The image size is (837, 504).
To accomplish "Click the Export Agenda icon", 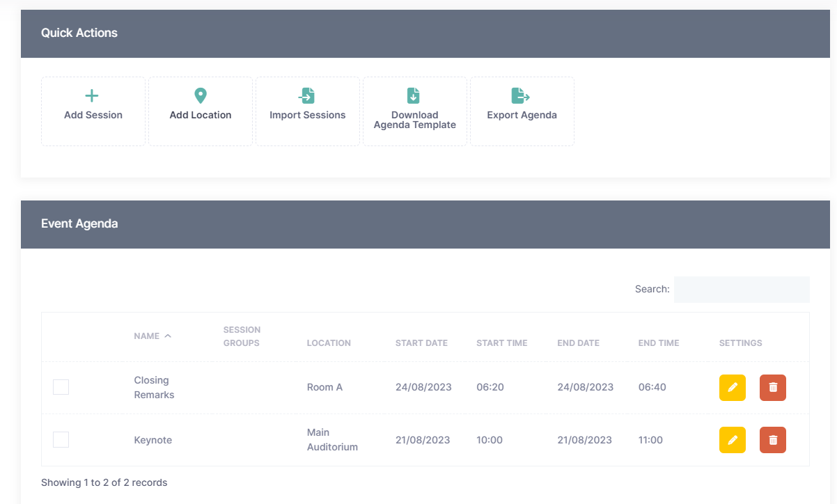I will coord(521,96).
